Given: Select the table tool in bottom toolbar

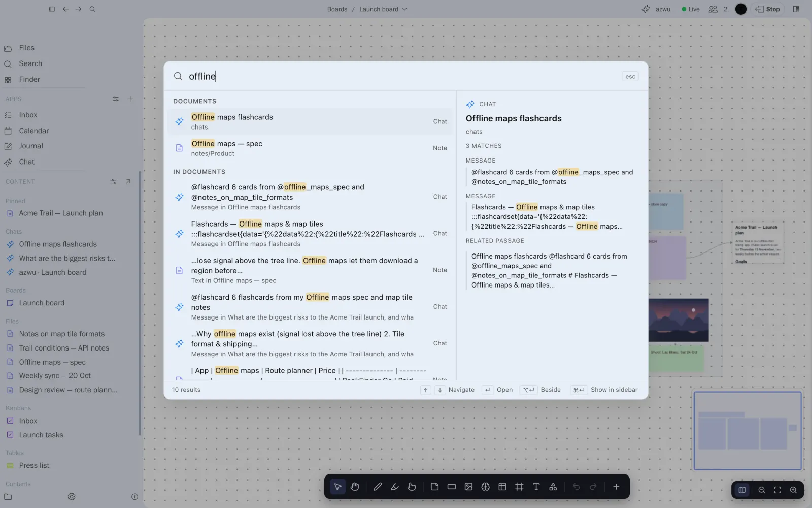Looking at the screenshot, I should pos(502,487).
